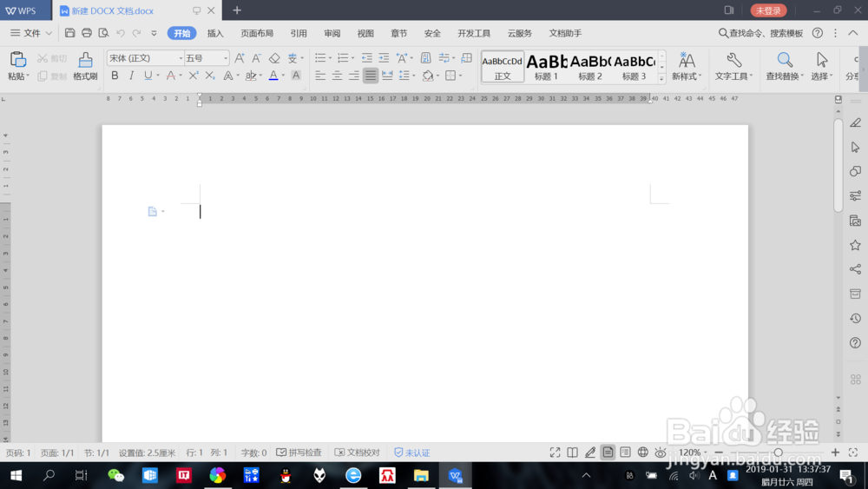Switch to the 审阅 tab
Viewport: 868px width, 489px height.
(x=332, y=33)
